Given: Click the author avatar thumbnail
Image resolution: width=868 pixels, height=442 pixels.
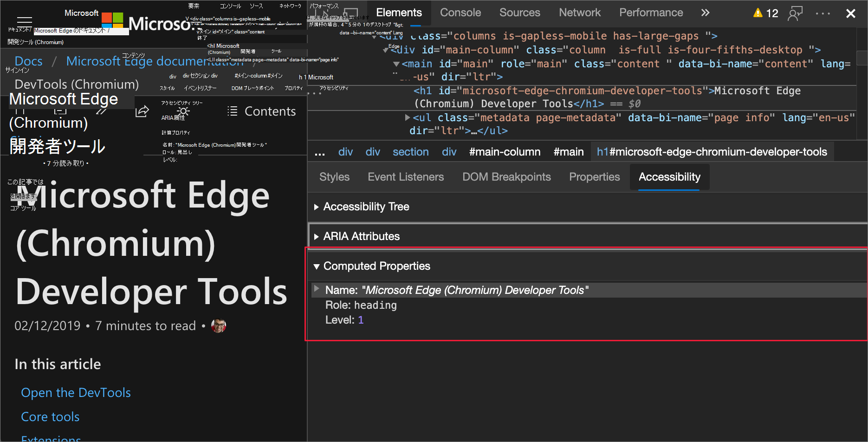Looking at the screenshot, I should [218, 326].
